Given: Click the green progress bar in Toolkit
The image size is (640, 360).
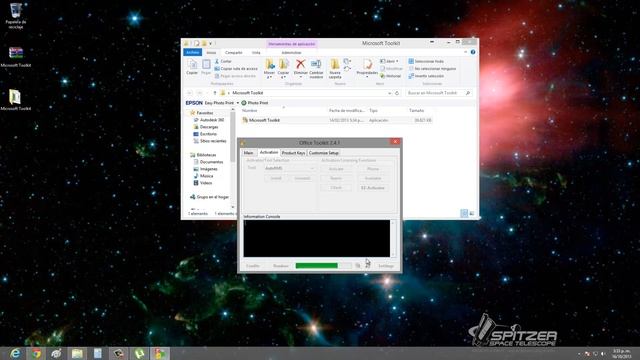Looking at the screenshot, I should 323,266.
